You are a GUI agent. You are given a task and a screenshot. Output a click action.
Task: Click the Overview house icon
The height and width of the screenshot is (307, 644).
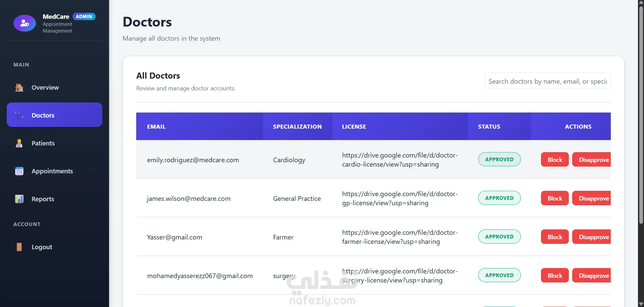(x=19, y=88)
